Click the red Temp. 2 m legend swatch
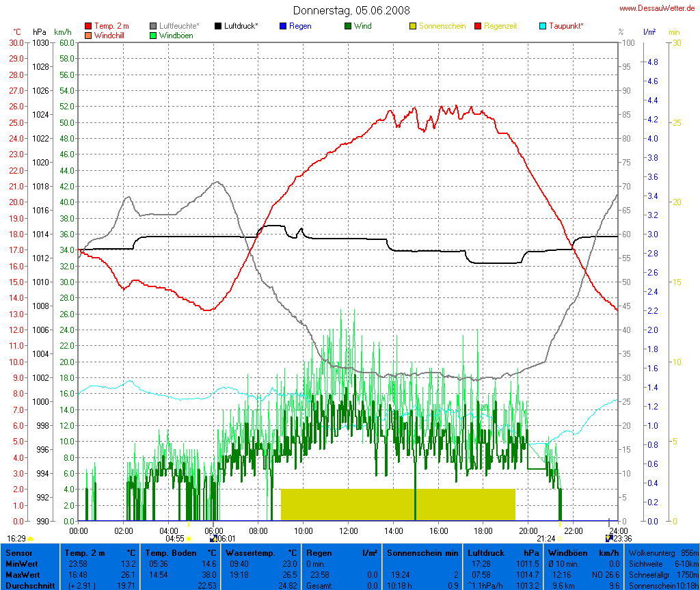The width and height of the screenshot is (700, 590). click(x=89, y=26)
